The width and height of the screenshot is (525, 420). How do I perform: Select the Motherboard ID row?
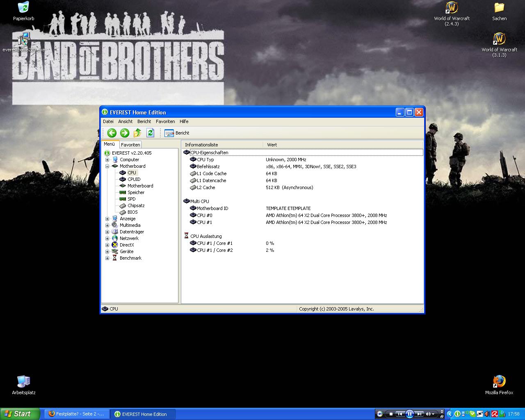(303, 208)
